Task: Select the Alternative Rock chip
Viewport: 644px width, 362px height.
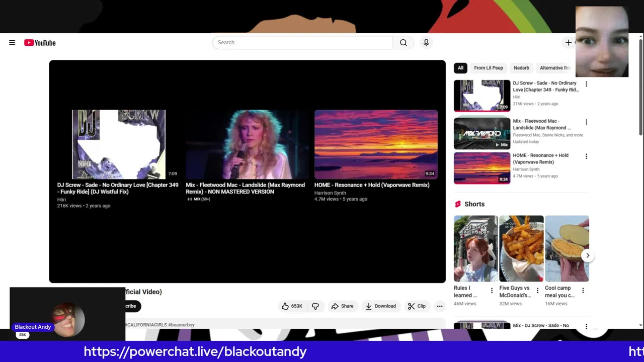Action: [x=555, y=68]
